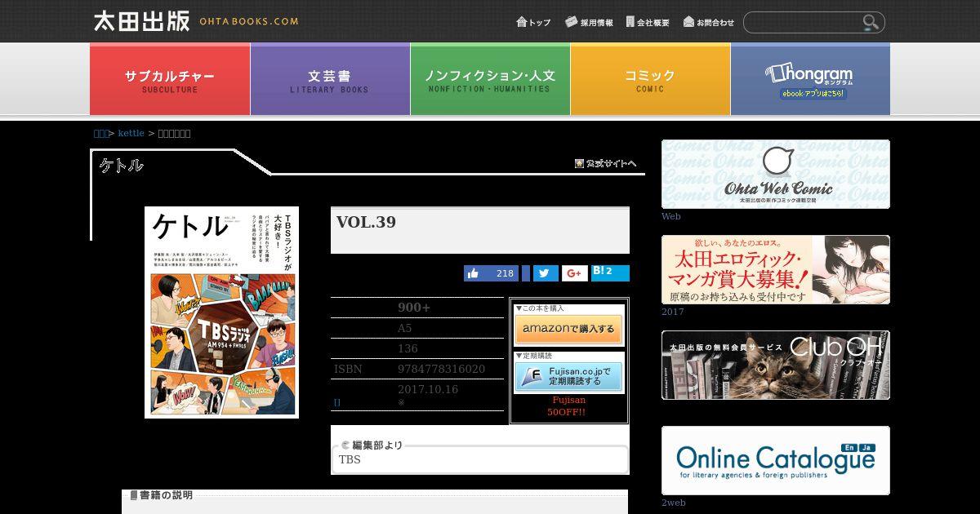This screenshot has width=980, height=514.
Task: Click the Facebook share button beside the like count
Action: pos(526,273)
